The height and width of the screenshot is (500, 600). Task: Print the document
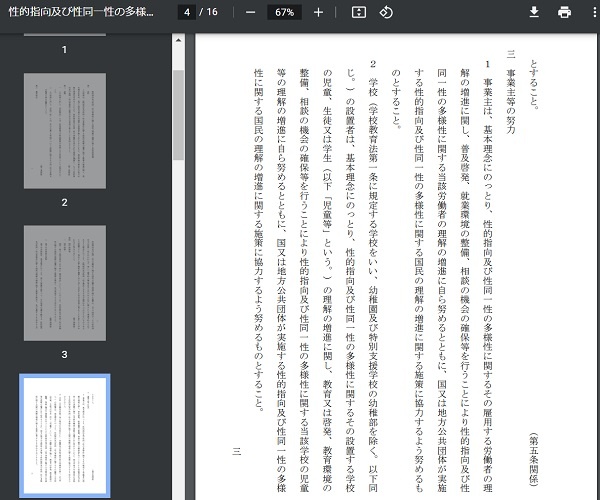click(x=564, y=12)
